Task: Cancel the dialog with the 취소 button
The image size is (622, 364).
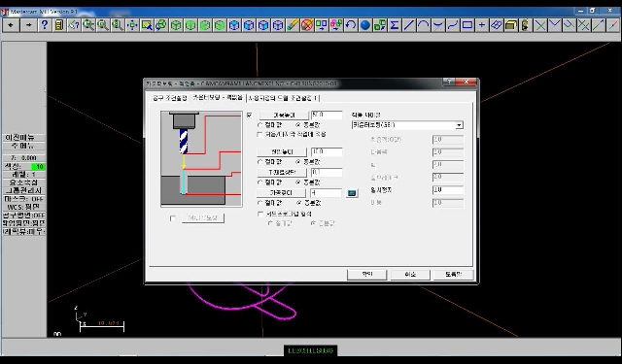Action: [410, 275]
